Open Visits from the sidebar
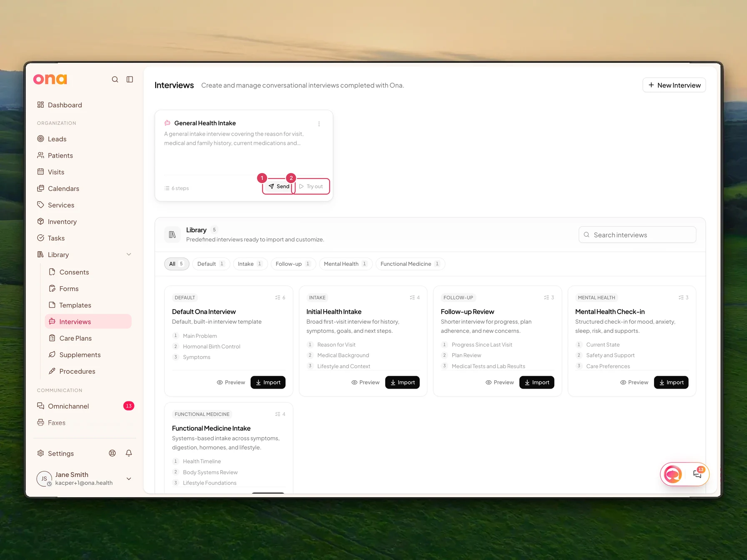The height and width of the screenshot is (560, 747). click(x=56, y=172)
